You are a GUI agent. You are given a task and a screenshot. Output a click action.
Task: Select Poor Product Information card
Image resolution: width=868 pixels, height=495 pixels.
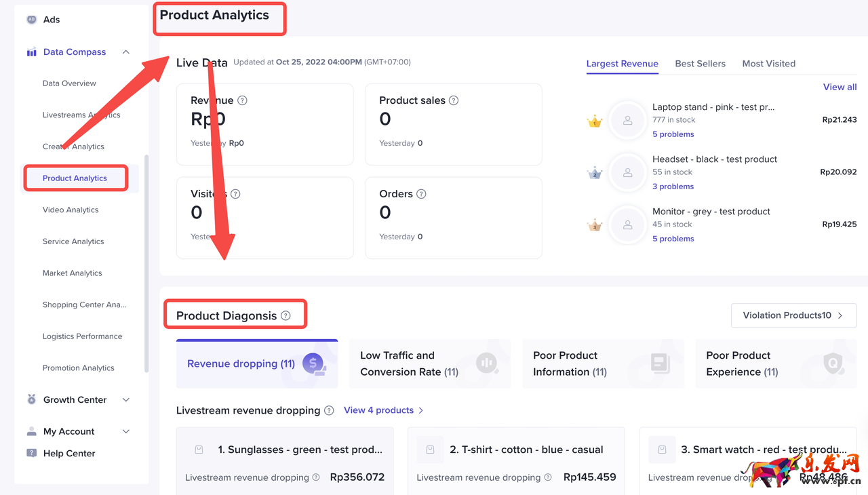(602, 363)
